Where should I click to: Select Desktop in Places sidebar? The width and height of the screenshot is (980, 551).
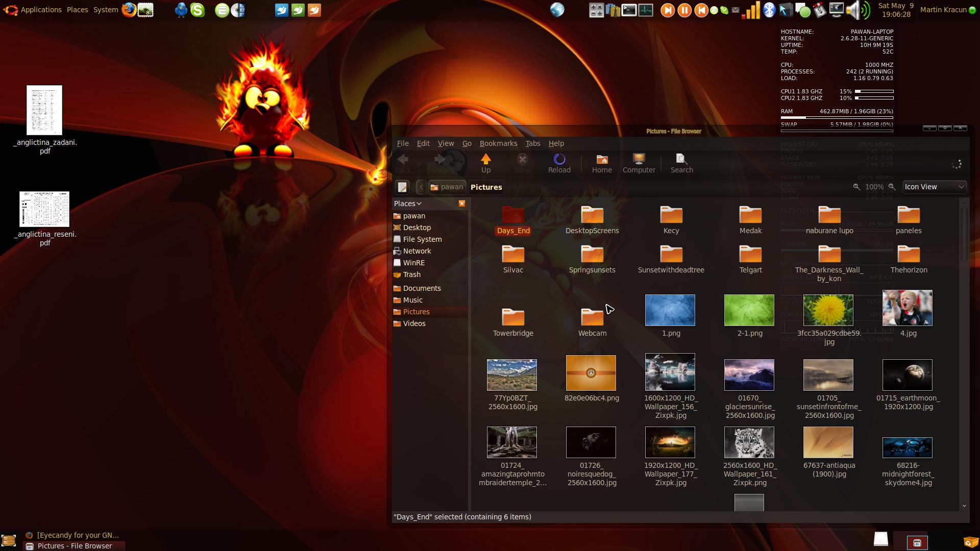[430, 228]
